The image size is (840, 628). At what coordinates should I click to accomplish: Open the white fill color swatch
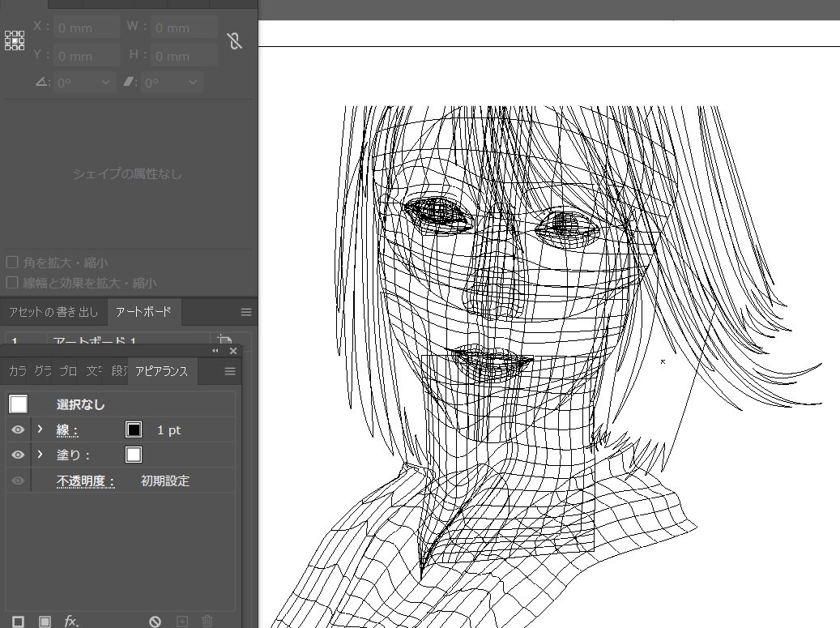[134, 455]
